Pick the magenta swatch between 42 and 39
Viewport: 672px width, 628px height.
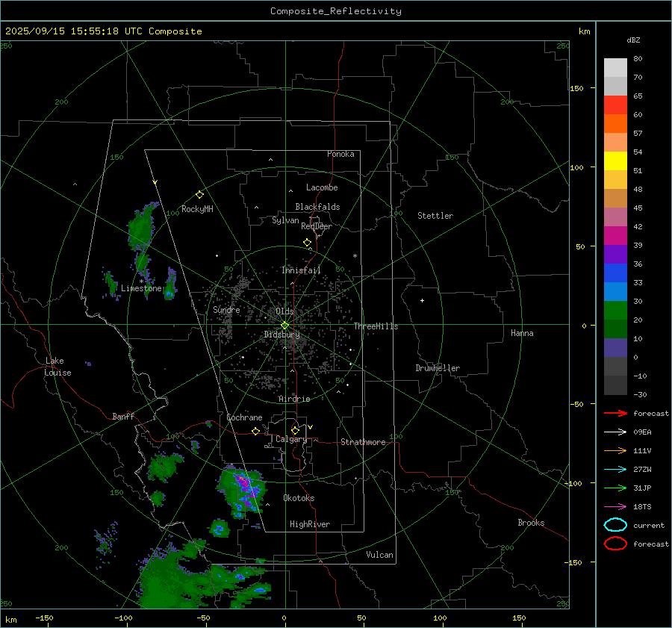[x=615, y=236]
